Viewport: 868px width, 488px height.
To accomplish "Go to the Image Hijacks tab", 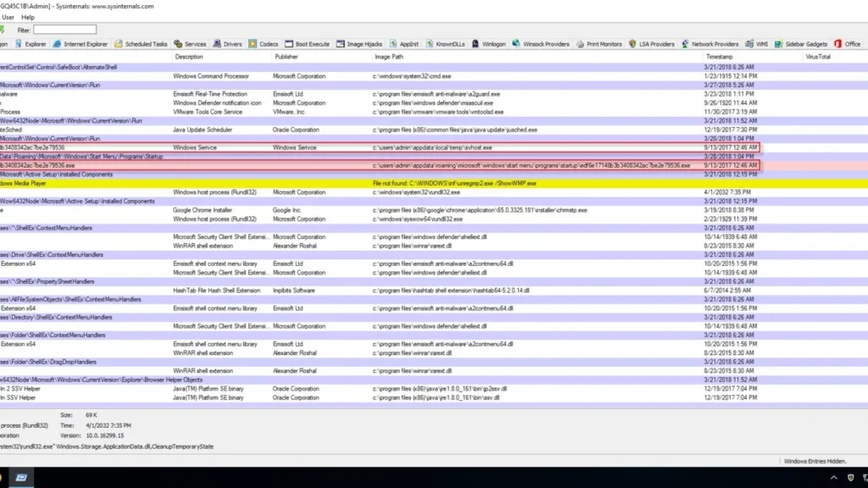I will (359, 44).
